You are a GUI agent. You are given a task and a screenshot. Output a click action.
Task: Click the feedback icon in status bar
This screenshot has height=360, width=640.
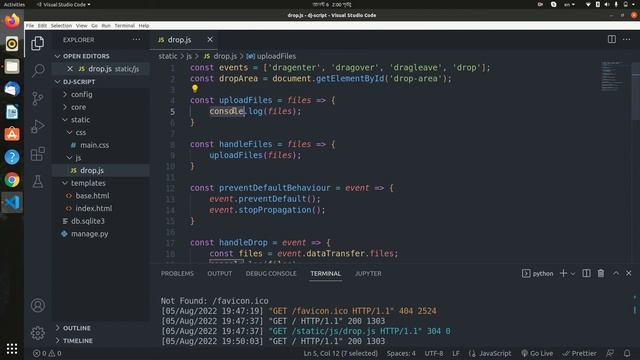point(610,353)
